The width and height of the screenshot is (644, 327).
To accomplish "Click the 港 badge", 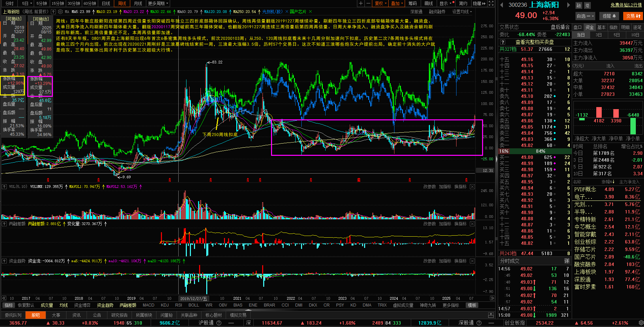I will [587, 5].
